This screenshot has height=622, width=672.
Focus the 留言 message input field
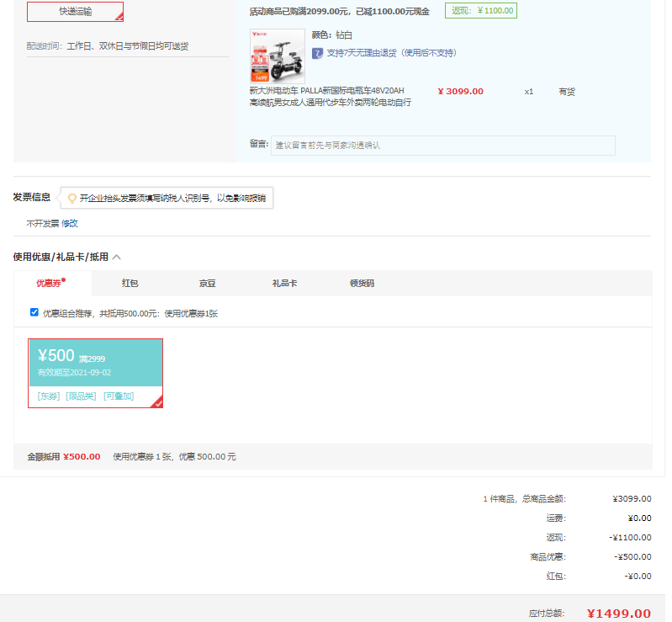(442, 146)
